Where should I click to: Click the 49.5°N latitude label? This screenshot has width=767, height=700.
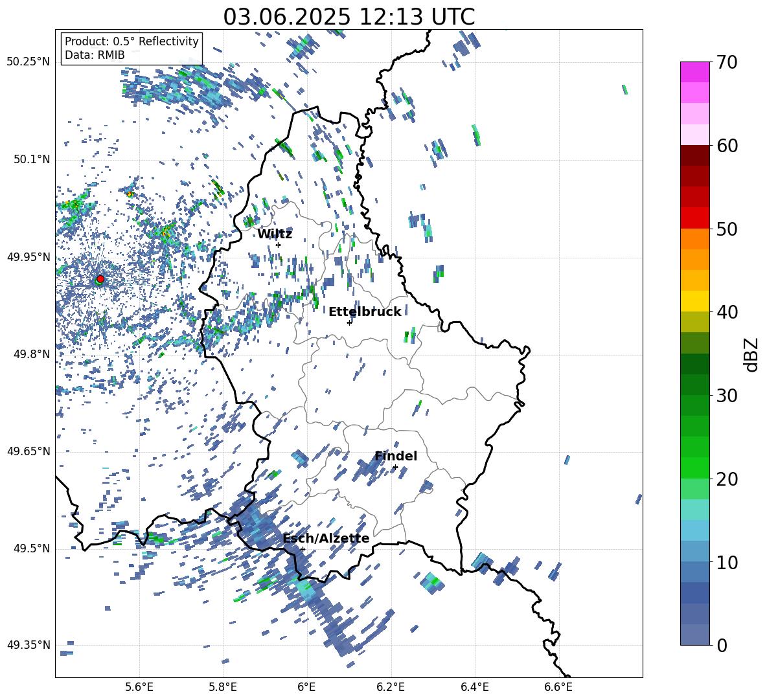31,548
